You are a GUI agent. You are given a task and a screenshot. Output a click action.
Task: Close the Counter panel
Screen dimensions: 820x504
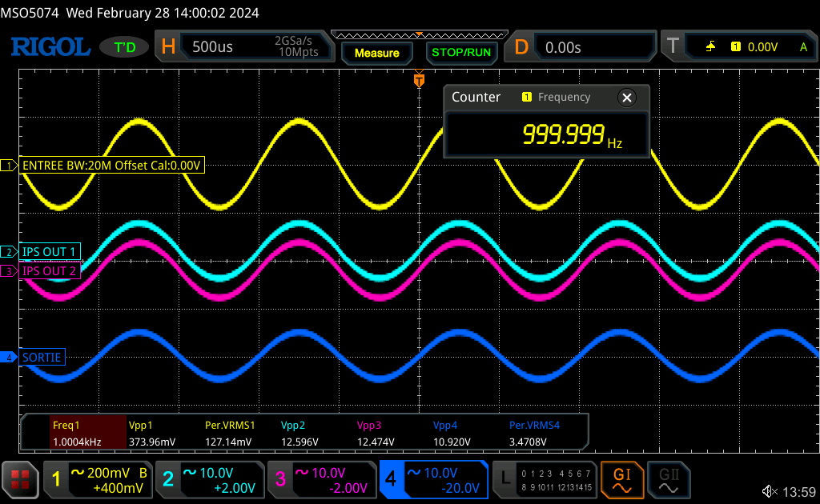627,98
